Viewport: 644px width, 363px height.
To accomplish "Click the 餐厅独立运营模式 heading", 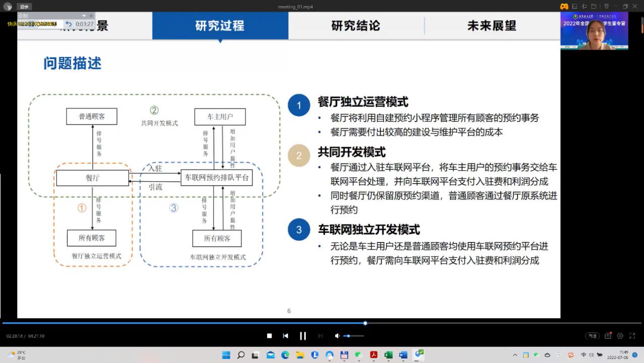I will tap(363, 102).
